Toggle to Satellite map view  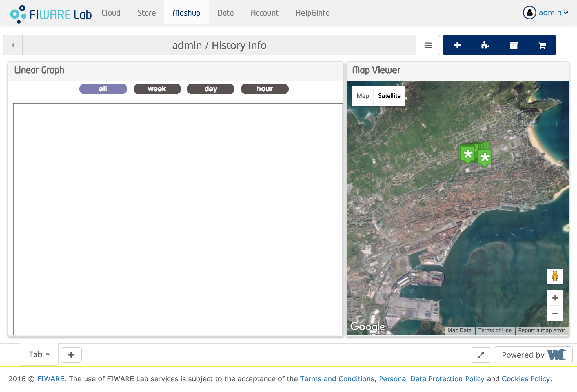point(388,95)
